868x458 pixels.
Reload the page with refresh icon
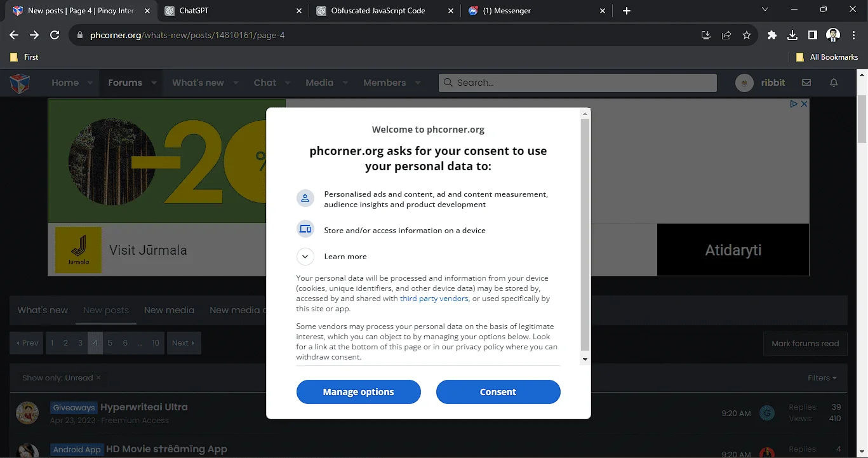click(55, 36)
